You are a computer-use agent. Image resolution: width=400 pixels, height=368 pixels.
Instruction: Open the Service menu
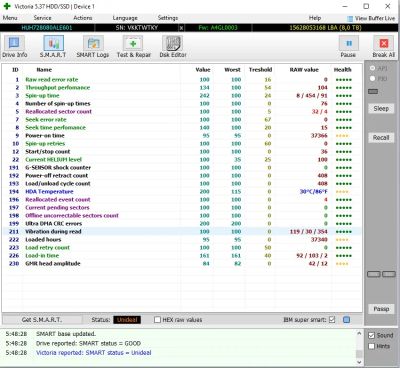[x=42, y=18]
